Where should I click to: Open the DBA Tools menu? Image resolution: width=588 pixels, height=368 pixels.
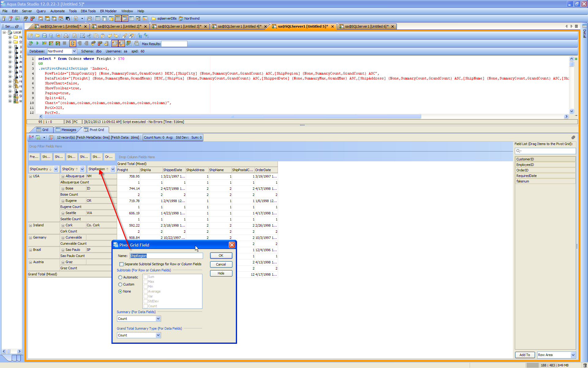tap(88, 11)
